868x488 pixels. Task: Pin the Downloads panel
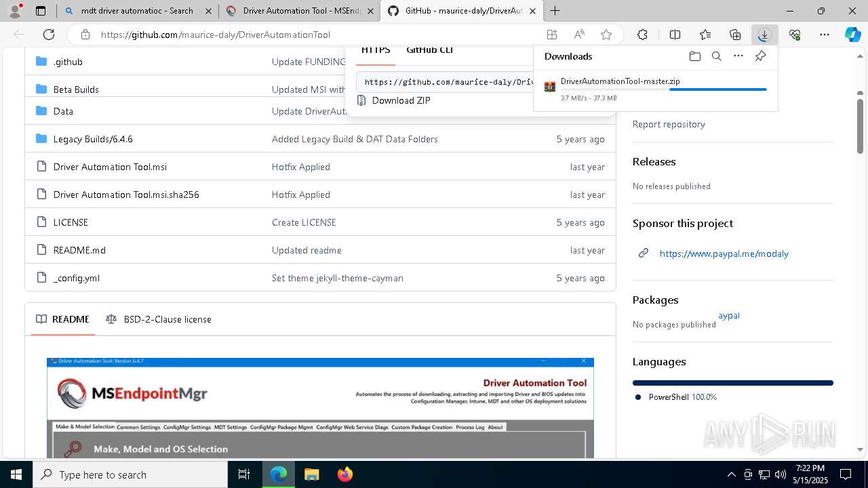pyautogui.click(x=760, y=56)
